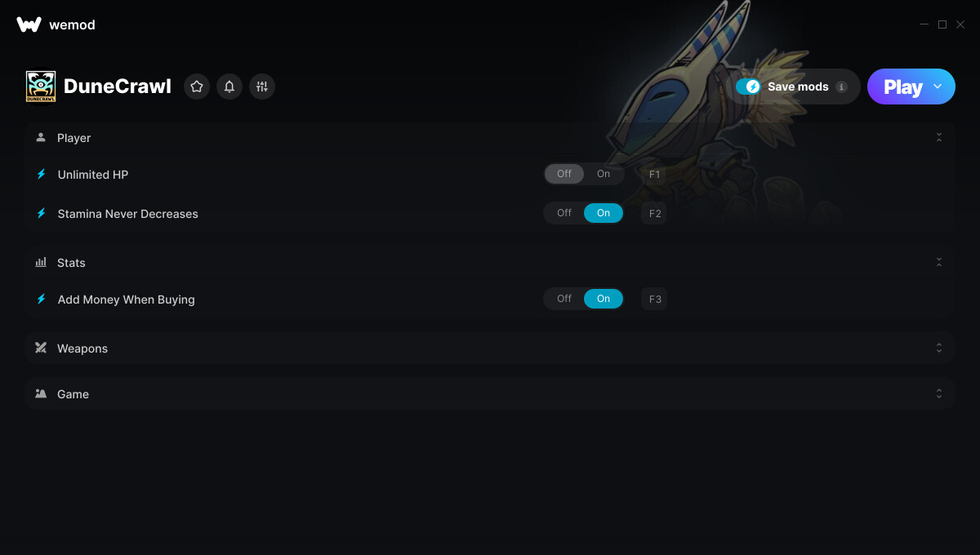Click the Play button
Viewport: 980px width, 555px height.
tap(902, 87)
